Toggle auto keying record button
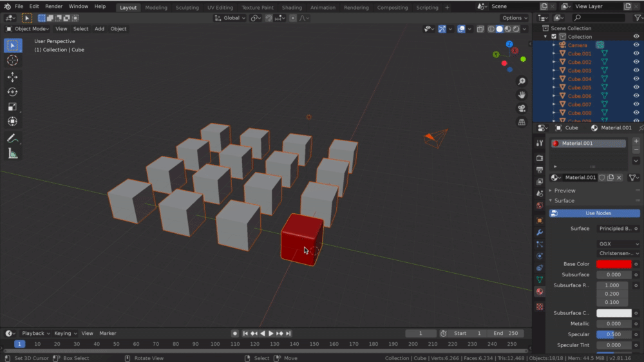Image resolution: width=644 pixels, height=362 pixels. (235, 334)
